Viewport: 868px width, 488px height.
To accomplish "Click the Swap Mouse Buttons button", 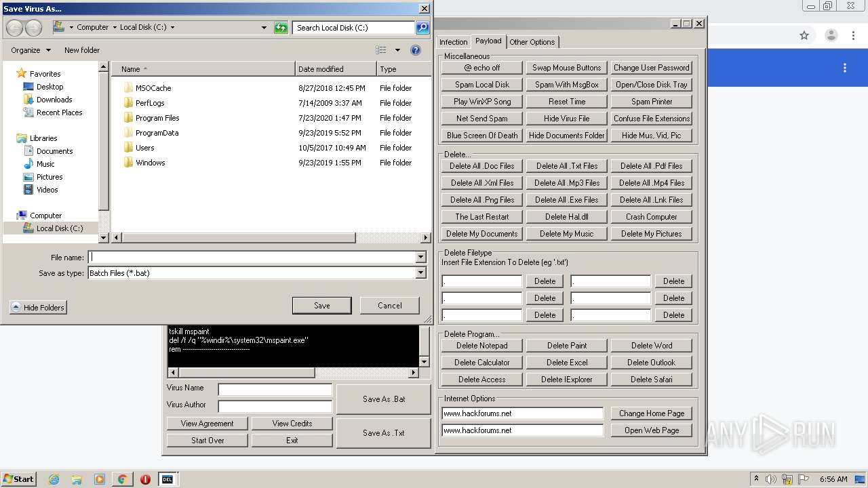I will click(567, 68).
